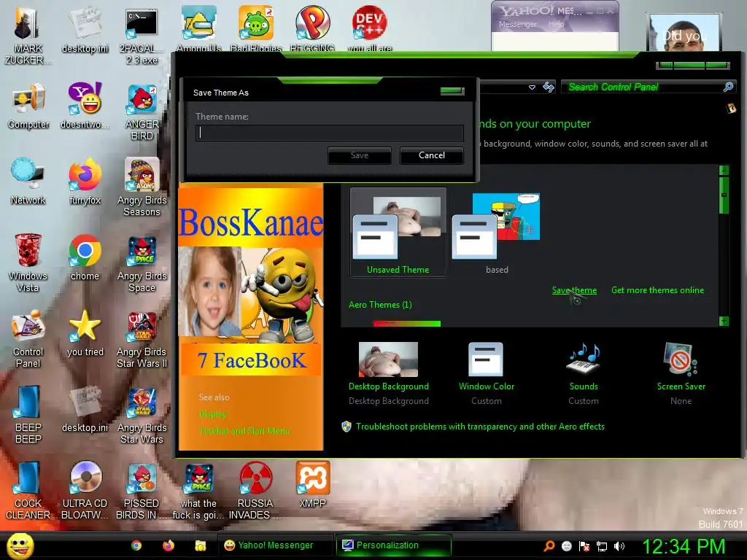Click the 12:34 PM taskbar clock
Screen dimensions: 747x560
point(683,546)
